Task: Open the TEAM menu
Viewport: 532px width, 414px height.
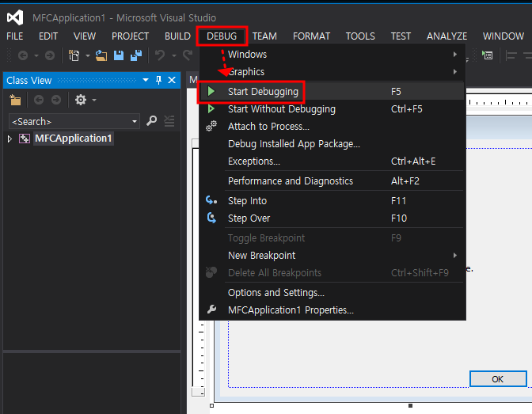Action: click(x=264, y=36)
